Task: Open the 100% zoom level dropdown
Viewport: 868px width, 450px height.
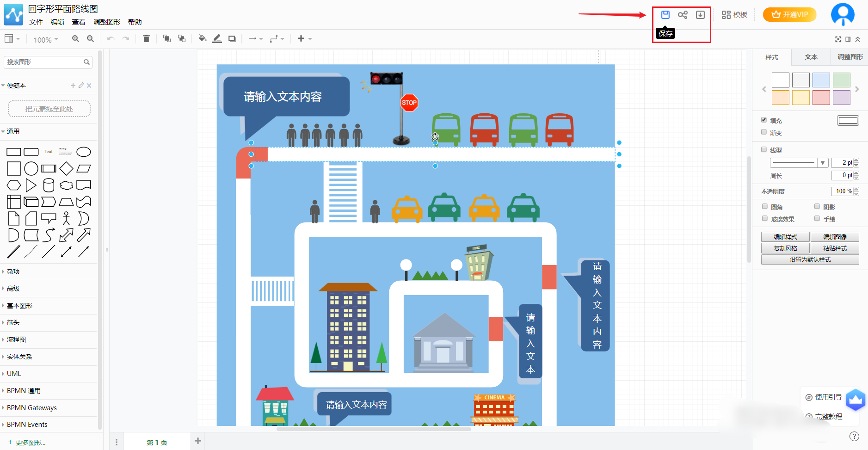Action: coord(46,39)
